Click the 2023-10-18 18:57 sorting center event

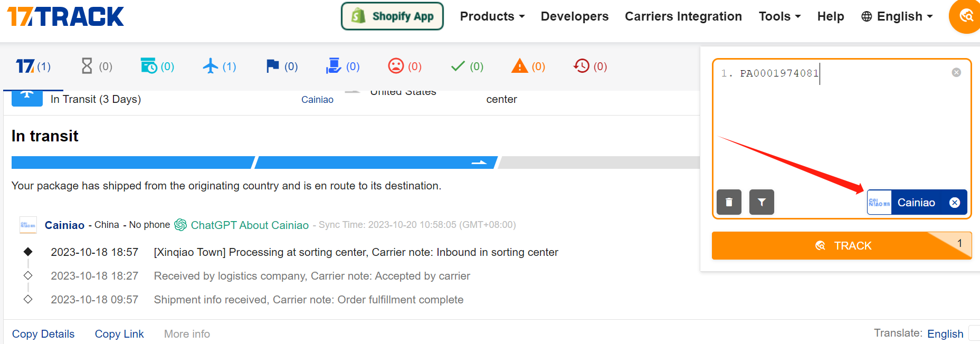305,252
